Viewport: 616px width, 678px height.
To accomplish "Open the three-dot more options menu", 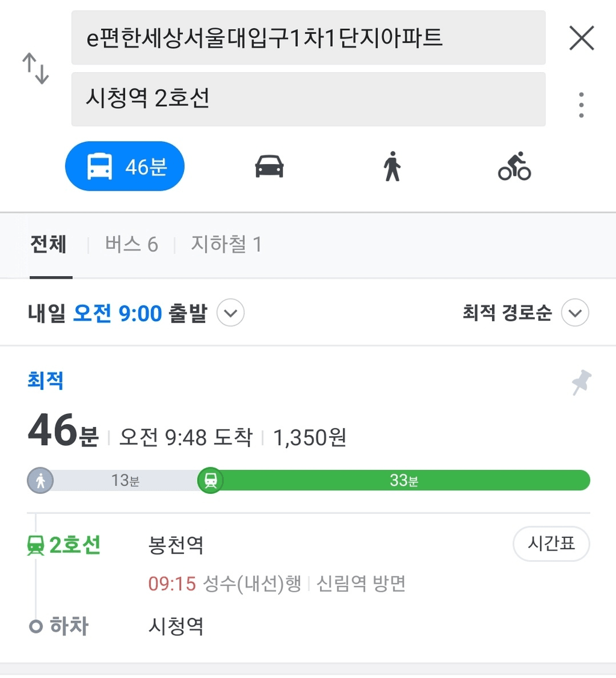I will point(582,105).
